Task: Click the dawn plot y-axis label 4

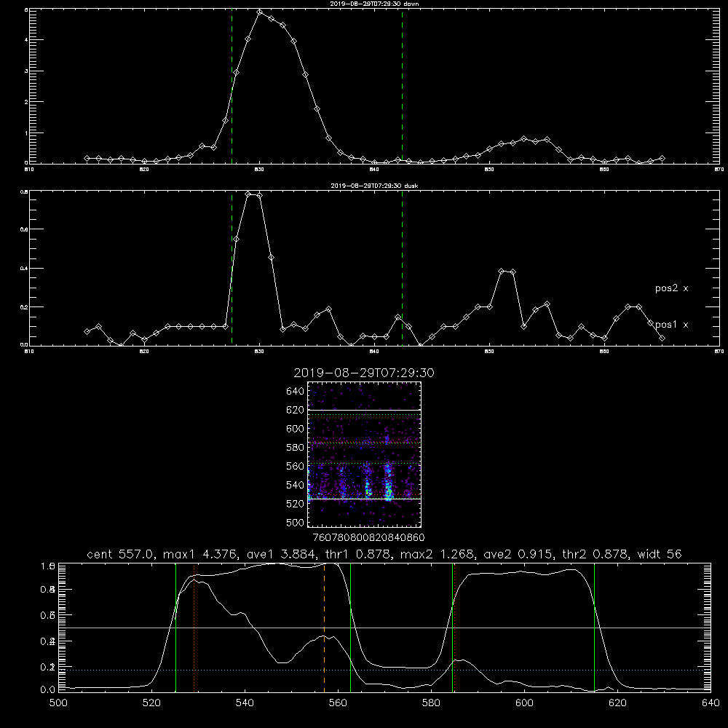Action: [26, 40]
